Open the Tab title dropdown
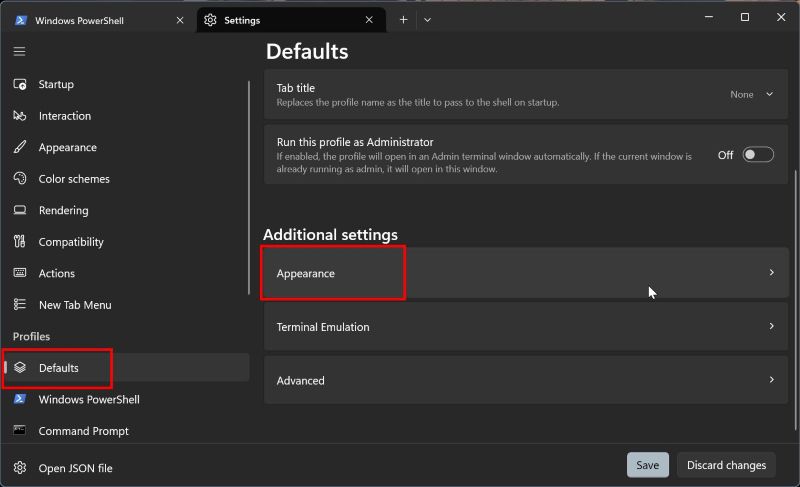Image resolution: width=800 pixels, height=487 pixels. click(752, 95)
